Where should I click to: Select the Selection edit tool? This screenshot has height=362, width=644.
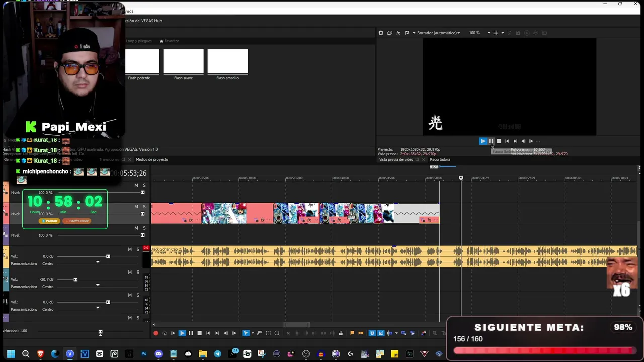268,333
